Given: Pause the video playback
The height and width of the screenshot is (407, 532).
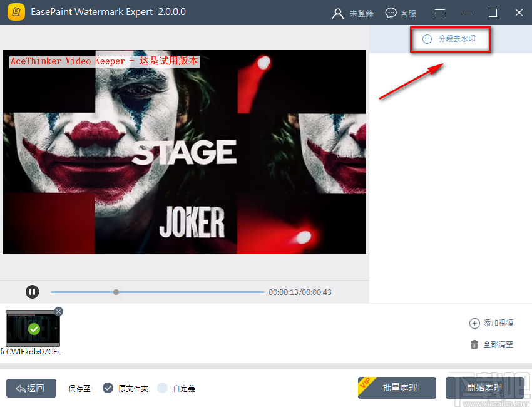Looking at the screenshot, I should click(32, 292).
